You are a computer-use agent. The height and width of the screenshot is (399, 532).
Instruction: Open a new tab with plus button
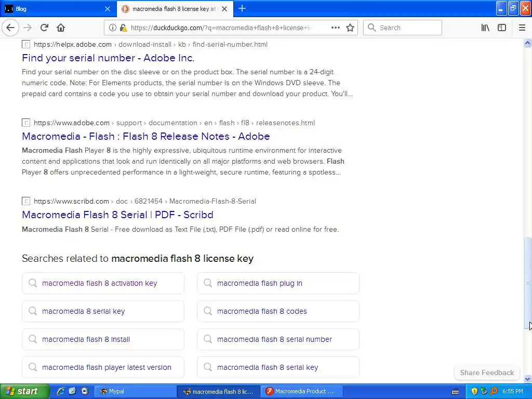point(242,8)
